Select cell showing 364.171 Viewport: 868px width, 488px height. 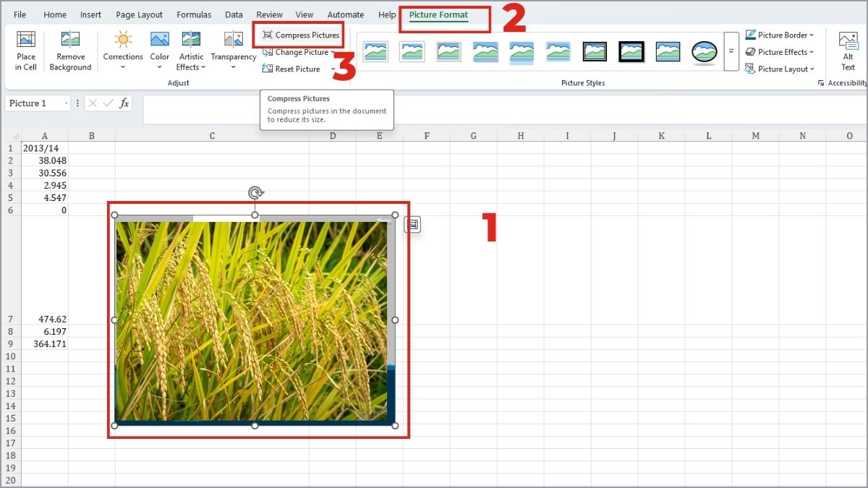[45, 343]
